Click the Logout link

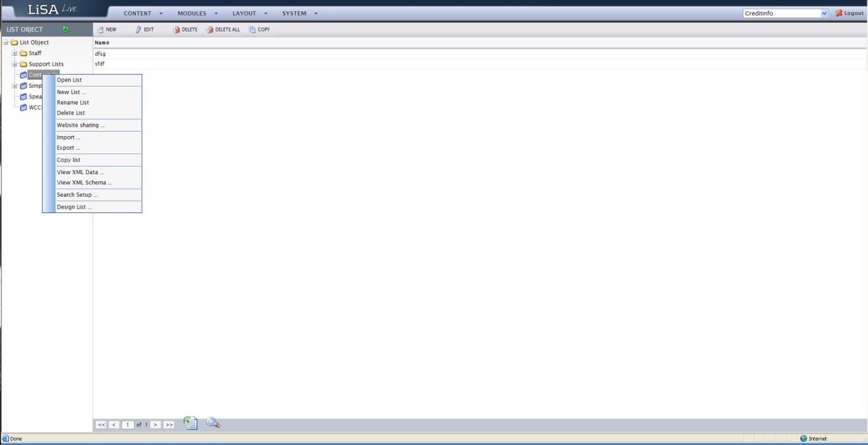849,13
